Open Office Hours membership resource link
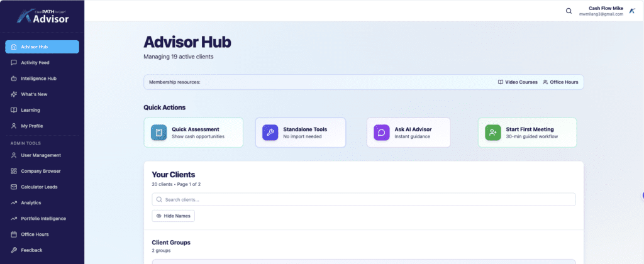Screen dimensions: 644x264 (563, 82)
